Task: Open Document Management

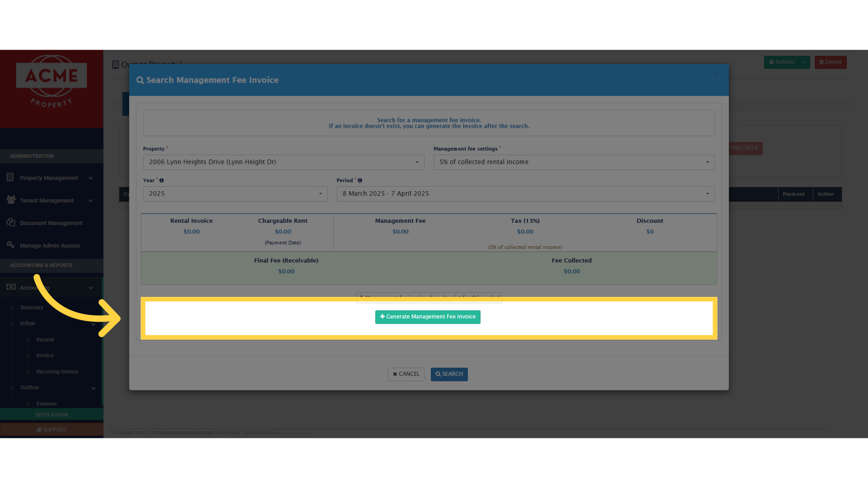Action: pos(52,223)
